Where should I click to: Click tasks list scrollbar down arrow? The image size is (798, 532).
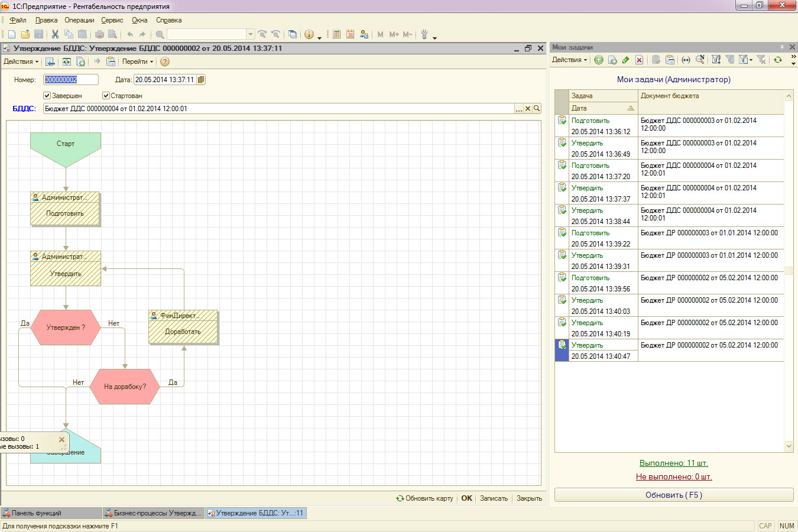point(789,446)
